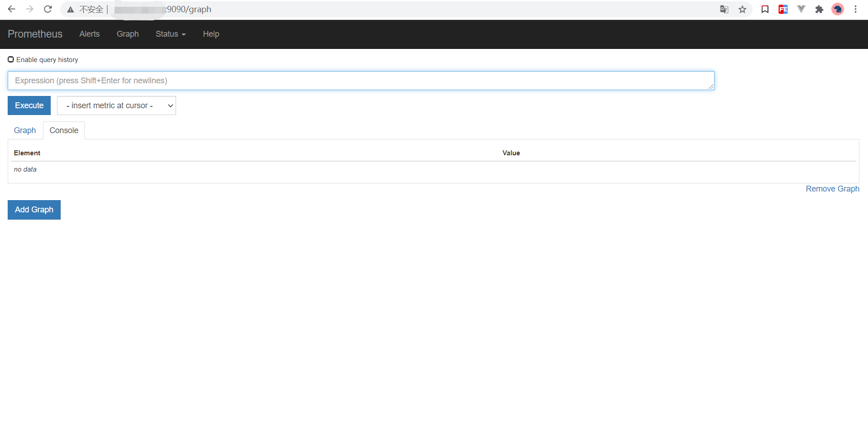Open the insert metric at cursor dropdown

pyautogui.click(x=116, y=106)
